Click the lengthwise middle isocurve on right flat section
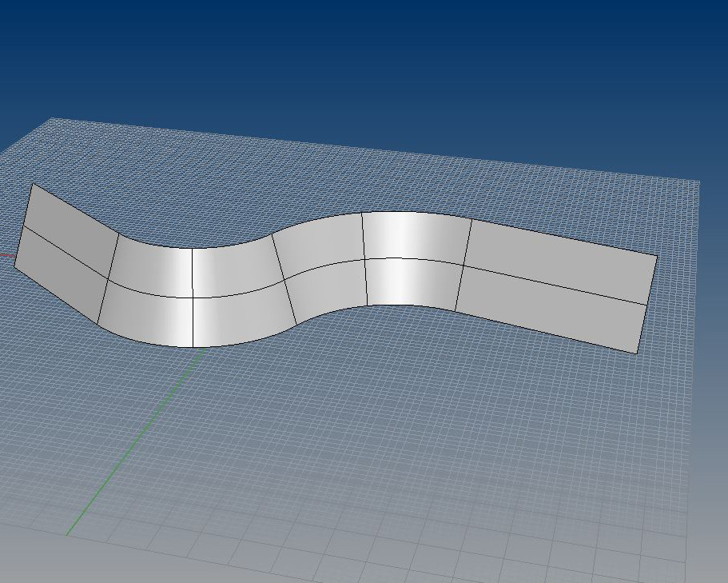 (555, 285)
